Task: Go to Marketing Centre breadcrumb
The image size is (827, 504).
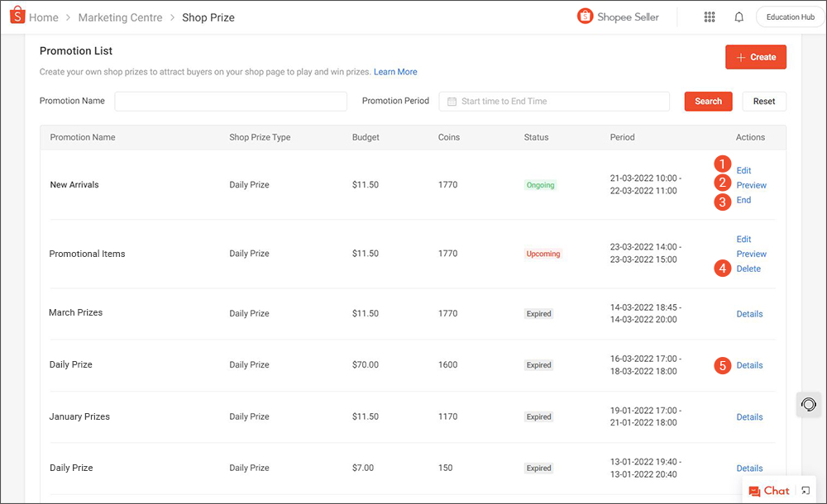Action: coord(120,17)
